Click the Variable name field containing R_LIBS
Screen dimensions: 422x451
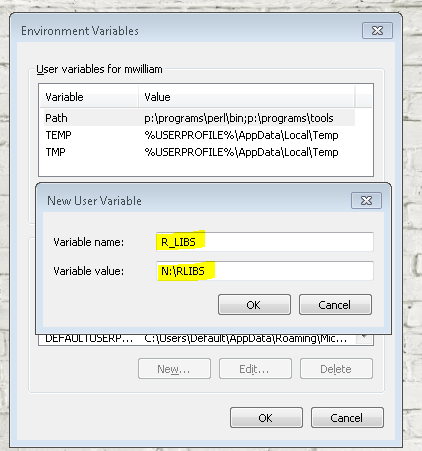pos(265,242)
